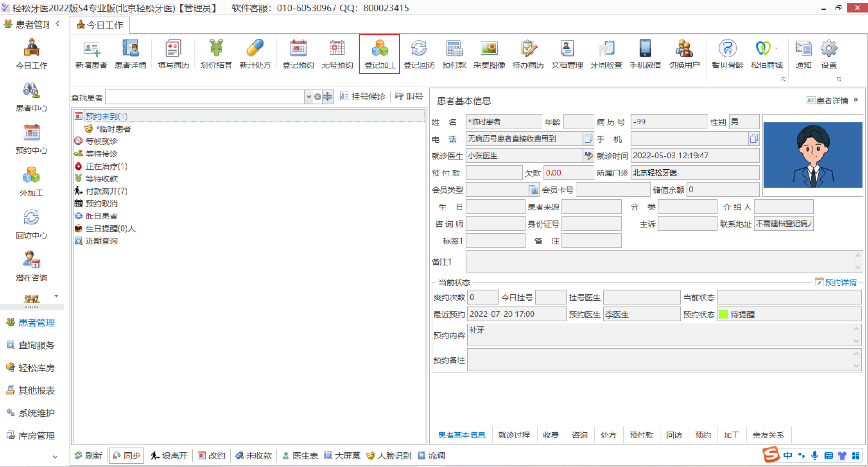The width and height of the screenshot is (868, 467).
Task: Open 患者详情 from the toolbar
Action: (x=131, y=54)
